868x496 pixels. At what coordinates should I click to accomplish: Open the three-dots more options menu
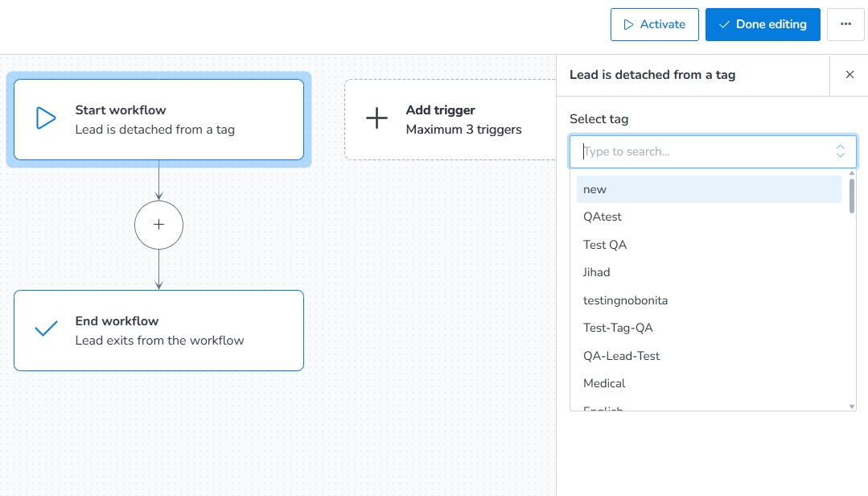[x=845, y=24]
